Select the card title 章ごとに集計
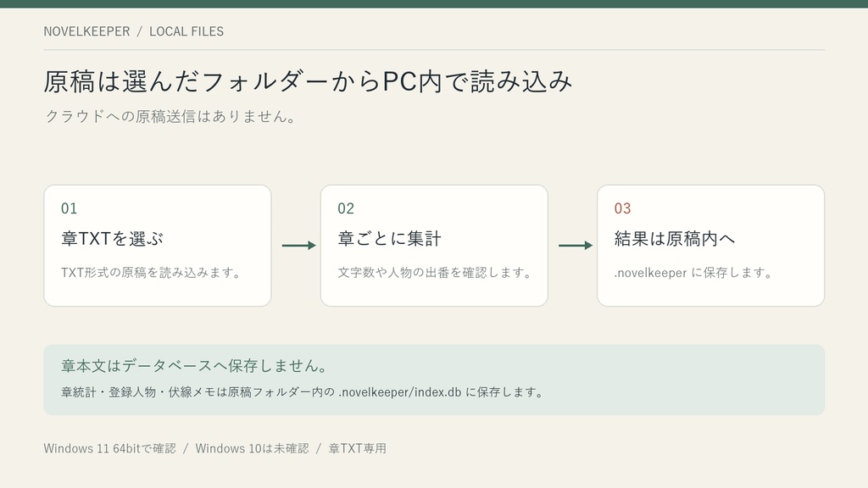The width and height of the screenshot is (868, 488). pyautogui.click(x=390, y=238)
